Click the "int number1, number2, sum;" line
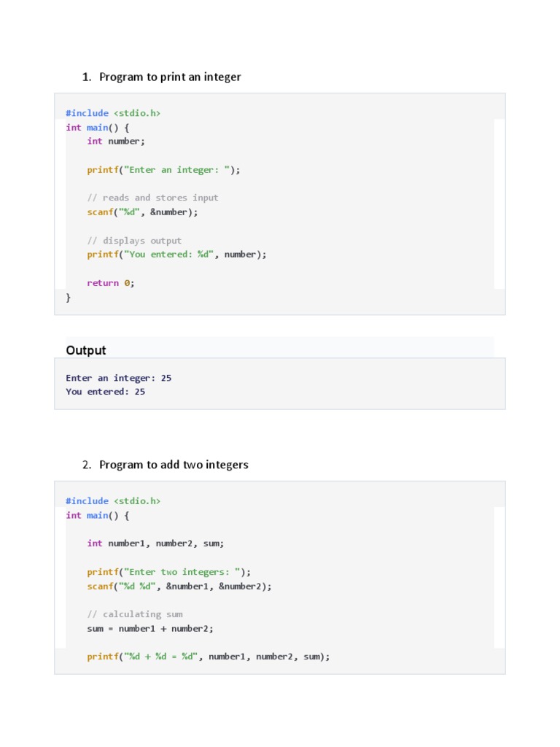The image size is (560, 747). (x=155, y=543)
